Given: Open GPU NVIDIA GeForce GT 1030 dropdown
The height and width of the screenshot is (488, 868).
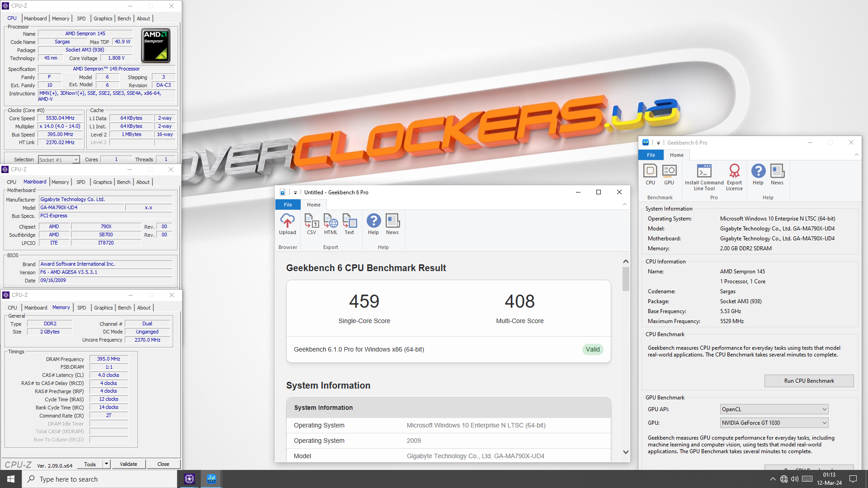Looking at the screenshot, I should 774,423.
